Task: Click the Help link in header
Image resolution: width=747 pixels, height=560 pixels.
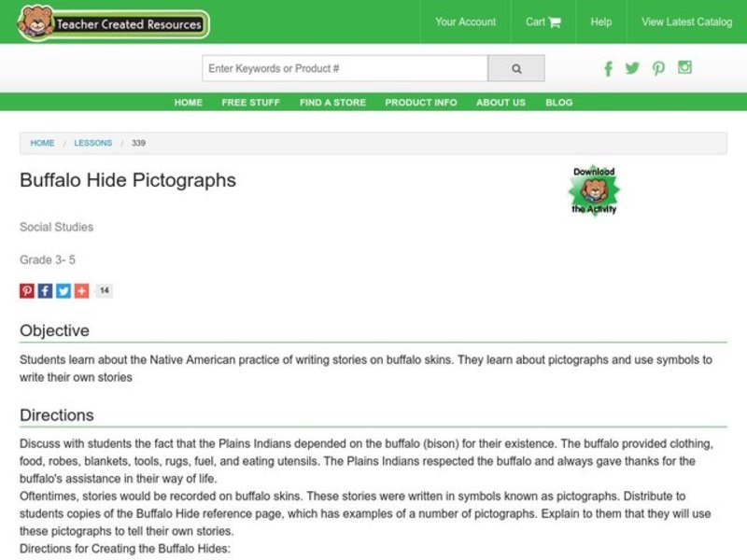Action: click(x=601, y=21)
